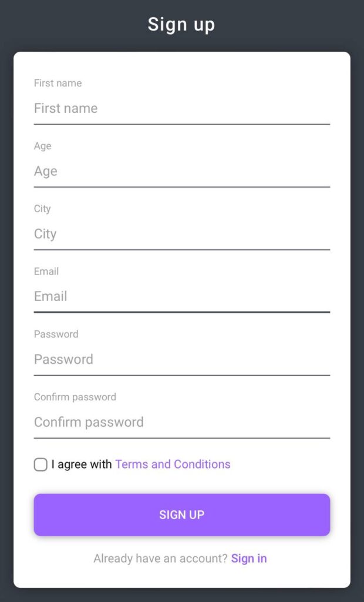Viewport: 364px width, 602px height.
Task: Toggle the Terms agreement checkbox off
Action: tap(40, 464)
